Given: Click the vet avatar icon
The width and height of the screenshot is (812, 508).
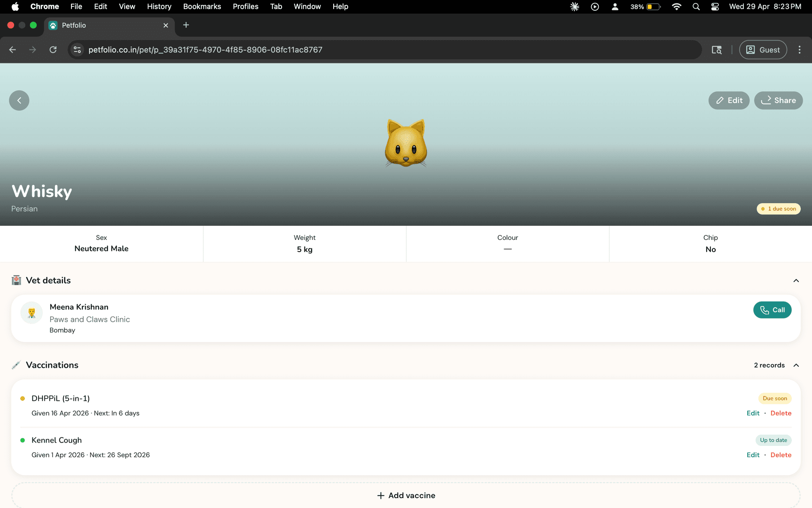Looking at the screenshot, I should (31, 313).
